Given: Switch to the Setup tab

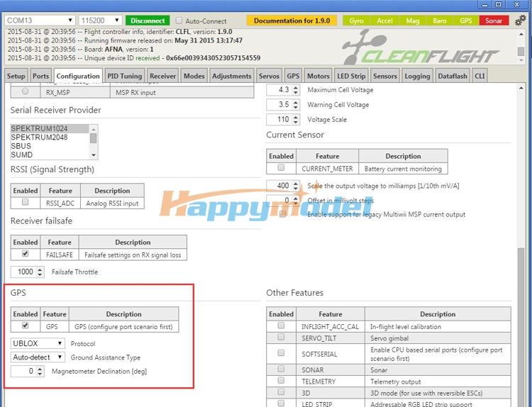Looking at the screenshot, I should [16, 76].
